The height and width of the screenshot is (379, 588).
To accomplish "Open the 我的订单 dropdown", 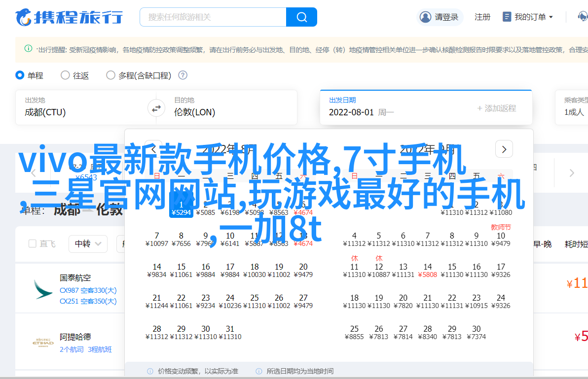I will [528, 17].
